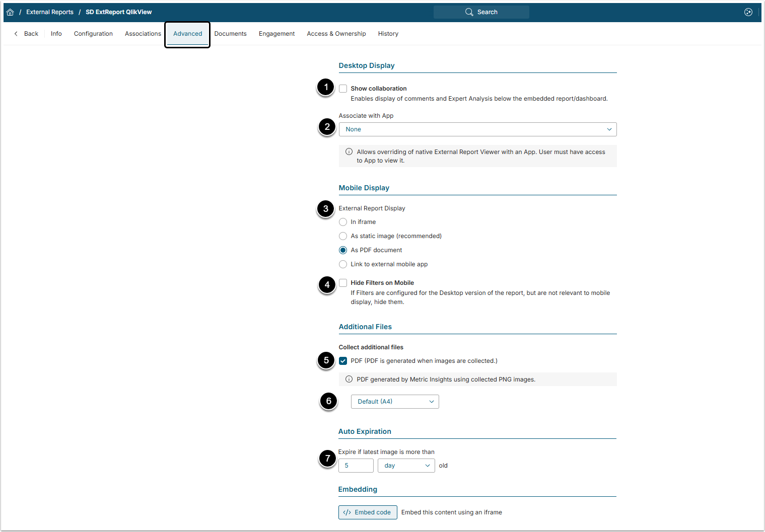Focus the Search box in header

481,12
